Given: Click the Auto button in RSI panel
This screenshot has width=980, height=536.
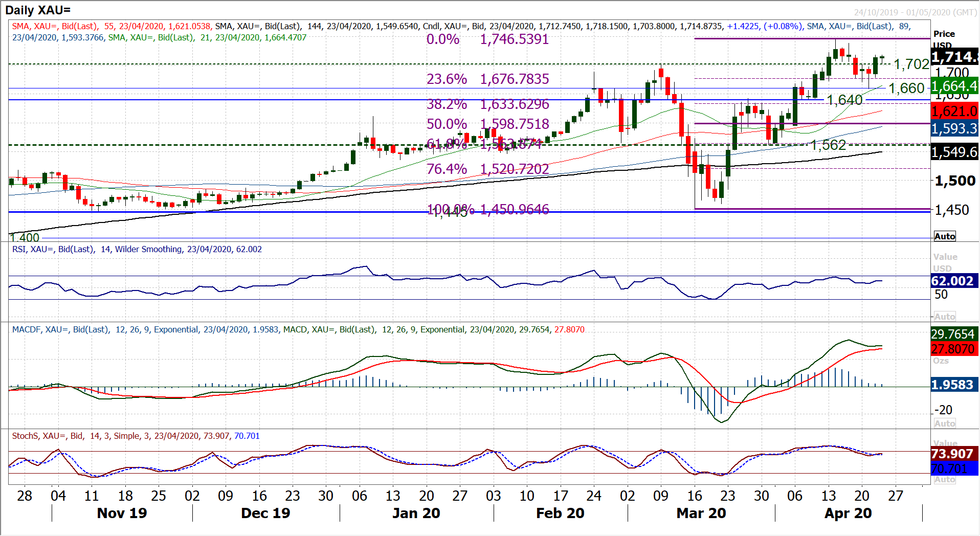Looking at the screenshot, I should point(945,317).
